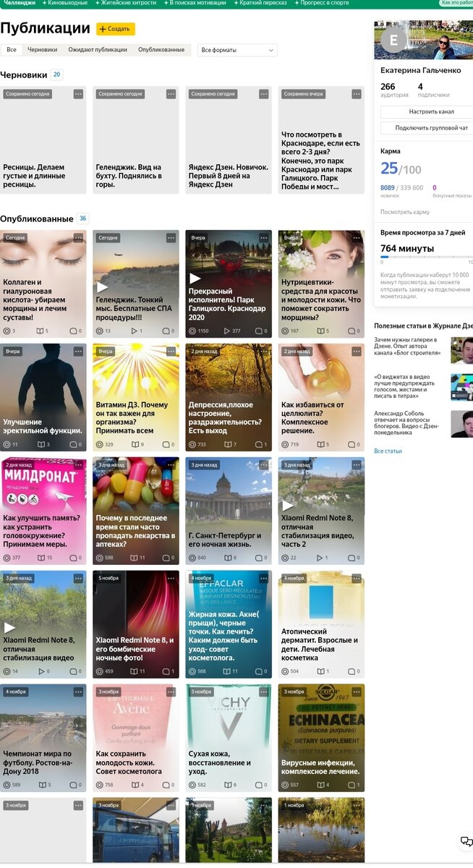The width and height of the screenshot is (473, 868).
Task: Open 'Все статьи' link
Action: click(x=388, y=451)
